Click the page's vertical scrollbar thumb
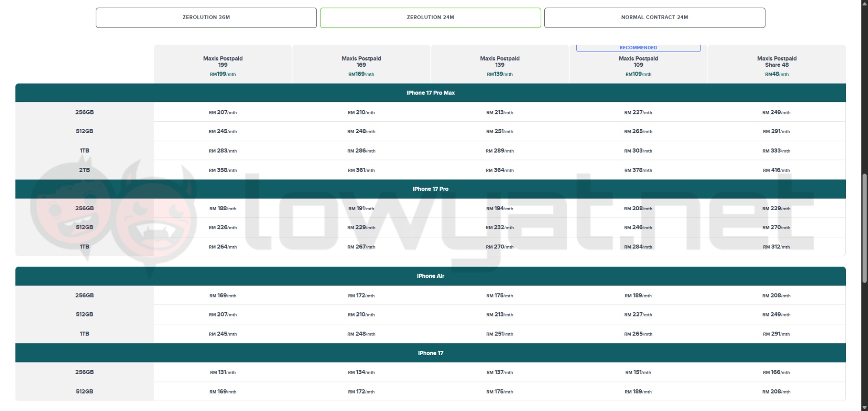Image resolution: width=868 pixels, height=411 pixels. point(865,228)
